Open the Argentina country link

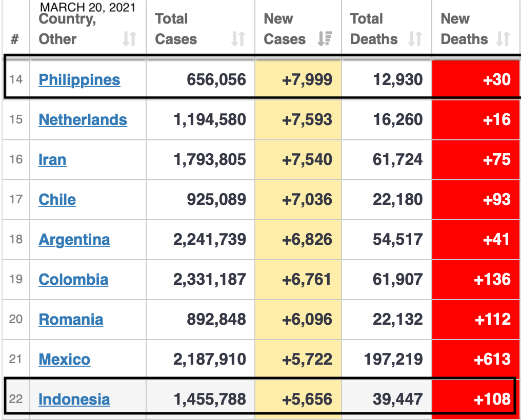click(74, 240)
